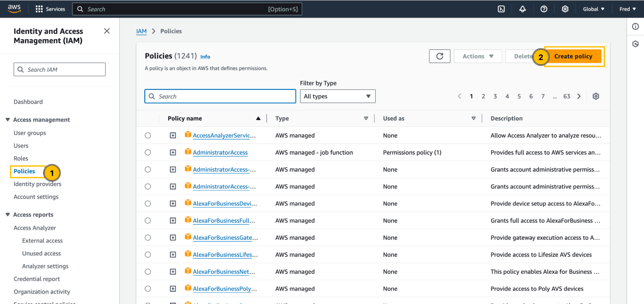Open the AlexaForBusinessPoly... policy link
The image size is (644, 304).
[225, 289]
